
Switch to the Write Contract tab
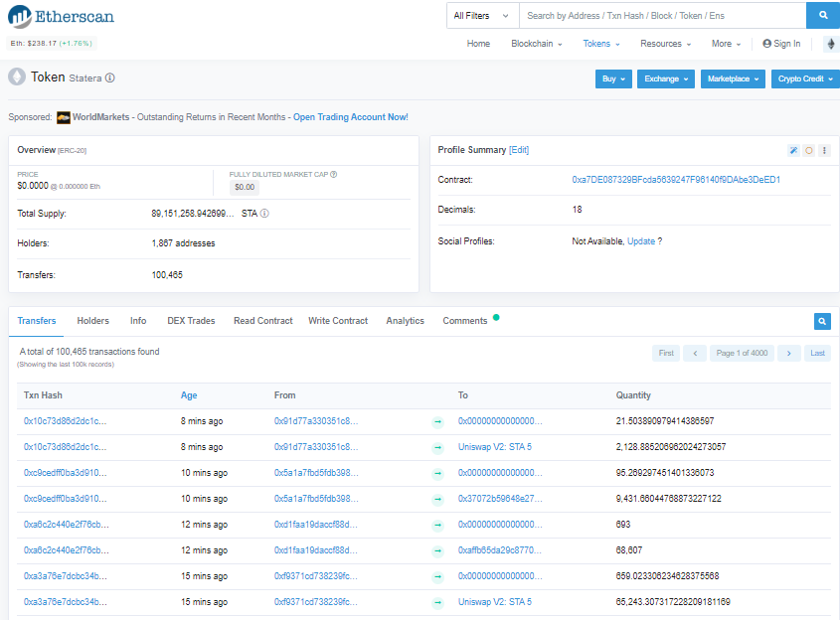pyautogui.click(x=338, y=321)
